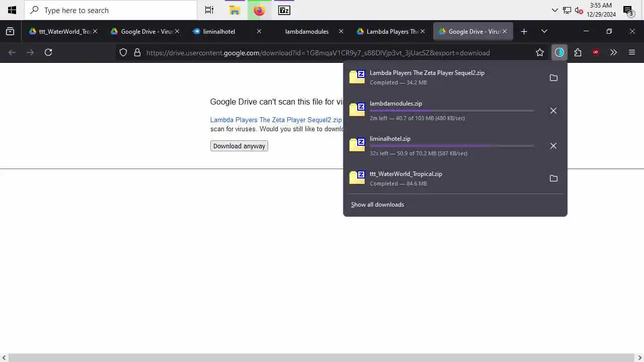Open the notification center icon
This screenshot has height=362, width=644.
628,10
